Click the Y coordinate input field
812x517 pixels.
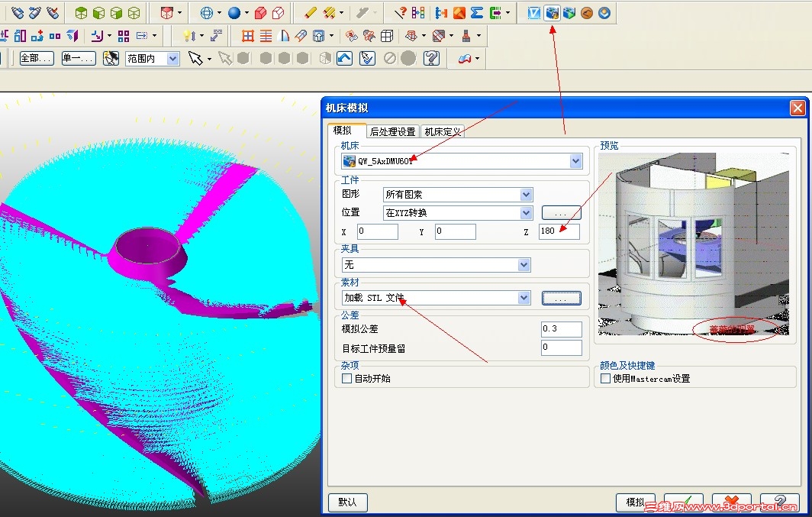tap(455, 231)
